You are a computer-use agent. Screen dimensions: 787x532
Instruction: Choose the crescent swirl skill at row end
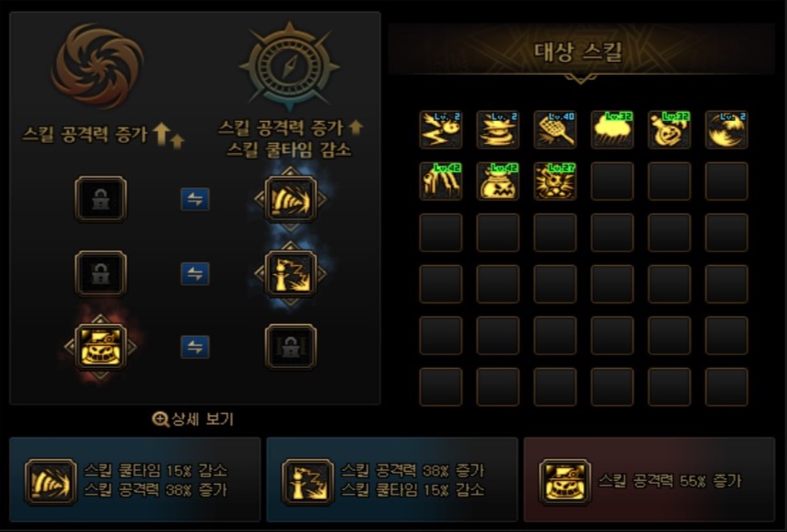tap(726, 130)
